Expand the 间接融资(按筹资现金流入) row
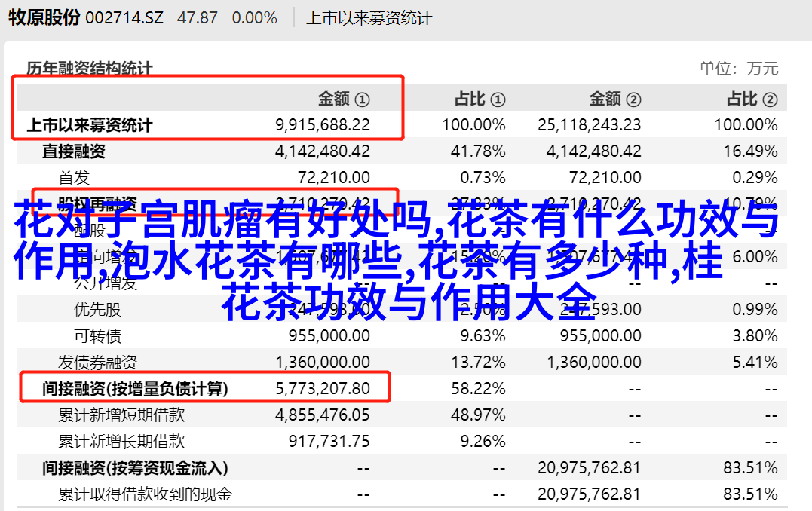 click(135, 468)
